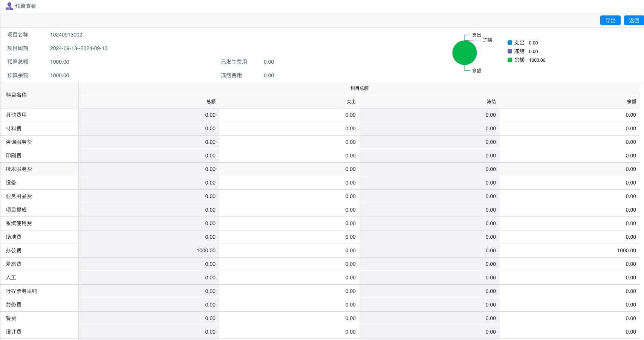Select the 咨询服务费 row name
644x340 pixels.
(x=19, y=142)
